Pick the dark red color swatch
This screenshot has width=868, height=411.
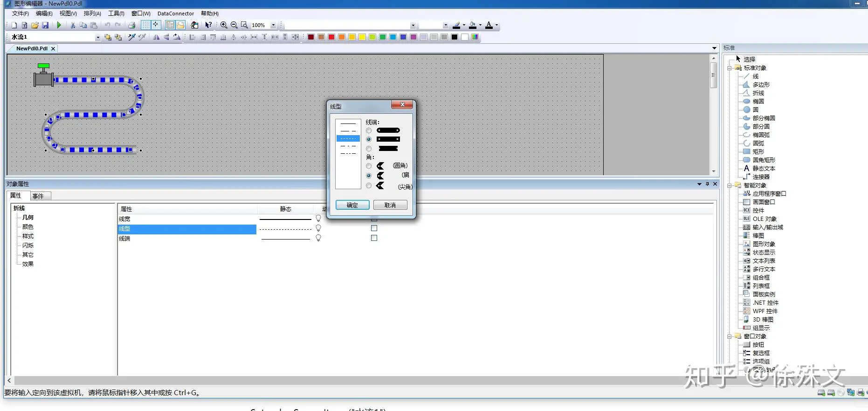(311, 37)
